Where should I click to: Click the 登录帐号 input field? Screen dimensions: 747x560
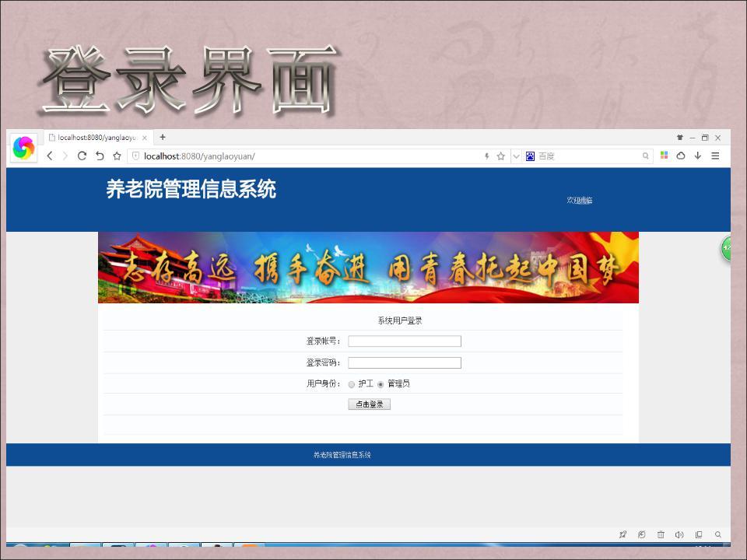(x=405, y=341)
